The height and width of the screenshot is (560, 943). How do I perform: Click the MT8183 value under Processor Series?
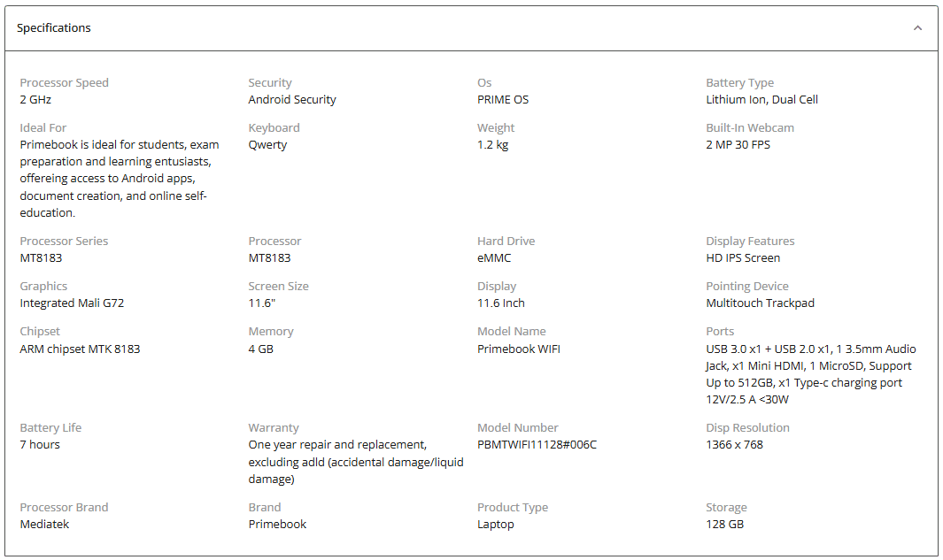pos(41,257)
